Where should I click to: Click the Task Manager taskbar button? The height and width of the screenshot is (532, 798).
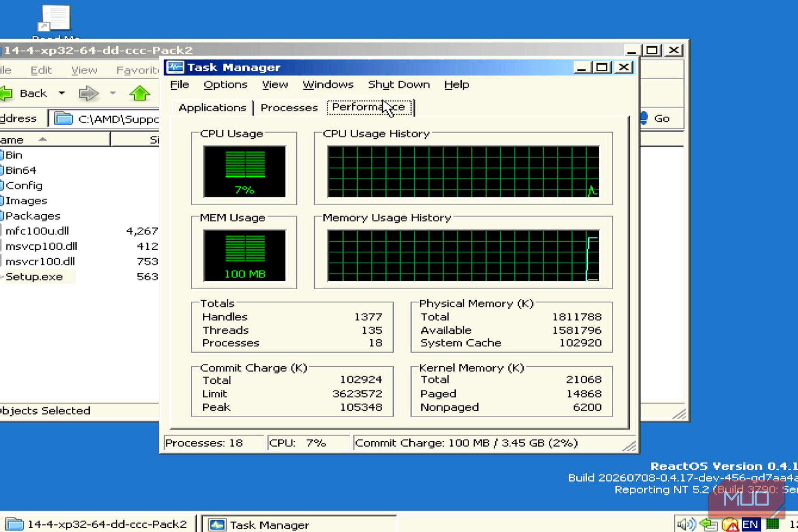point(299,525)
